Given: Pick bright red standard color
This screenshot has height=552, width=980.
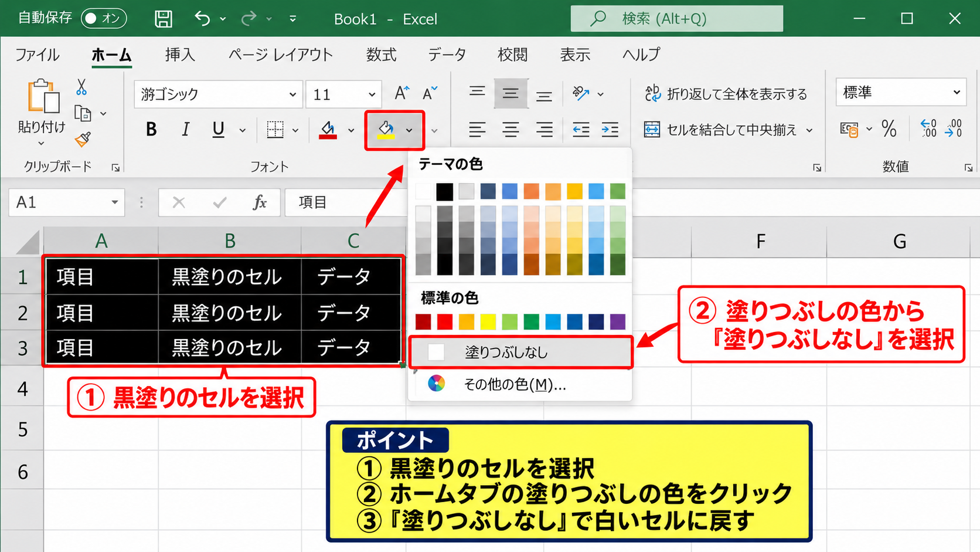Looking at the screenshot, I should click(445, 321).
